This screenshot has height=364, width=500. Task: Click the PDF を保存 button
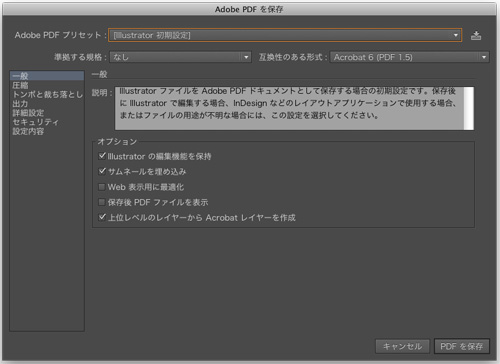(462, 346)
